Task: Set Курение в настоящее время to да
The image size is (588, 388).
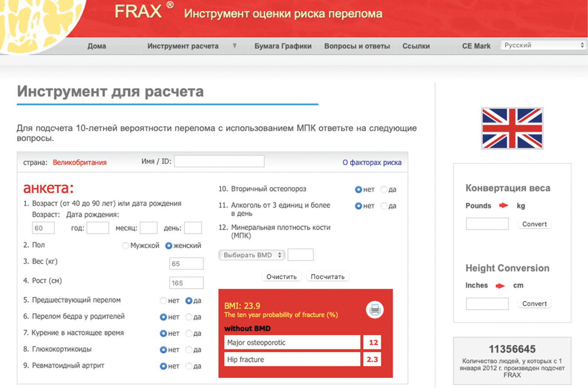Action: pos(189,333)
